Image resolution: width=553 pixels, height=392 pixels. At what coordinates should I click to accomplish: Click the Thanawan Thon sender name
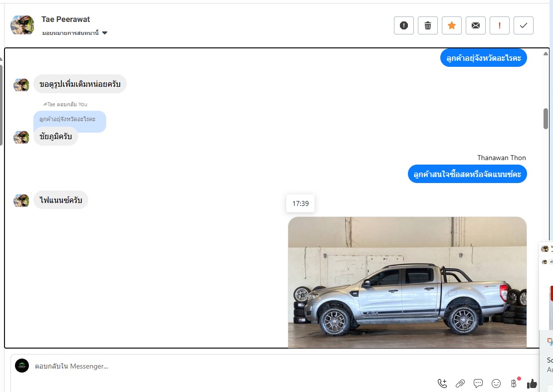[502, 158]
